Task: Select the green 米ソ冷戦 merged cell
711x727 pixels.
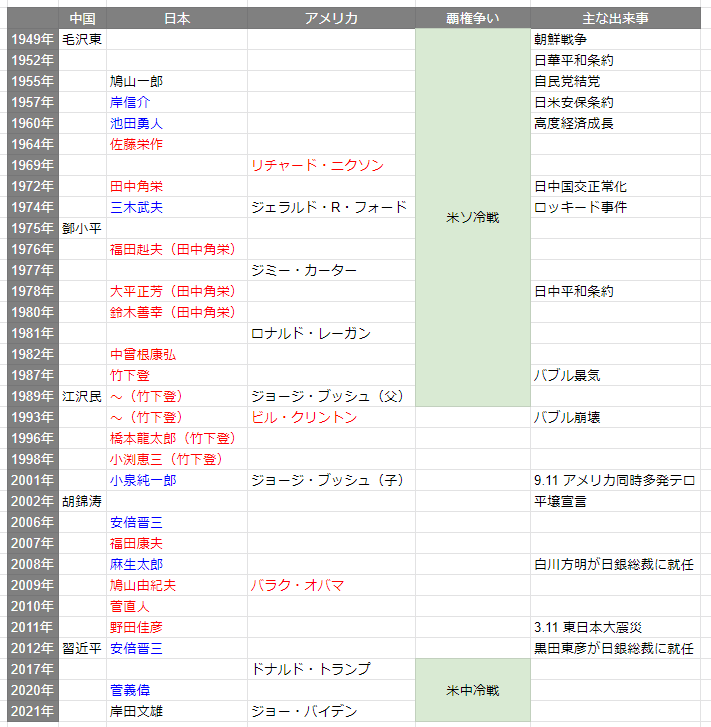Action: pos(472,218)
